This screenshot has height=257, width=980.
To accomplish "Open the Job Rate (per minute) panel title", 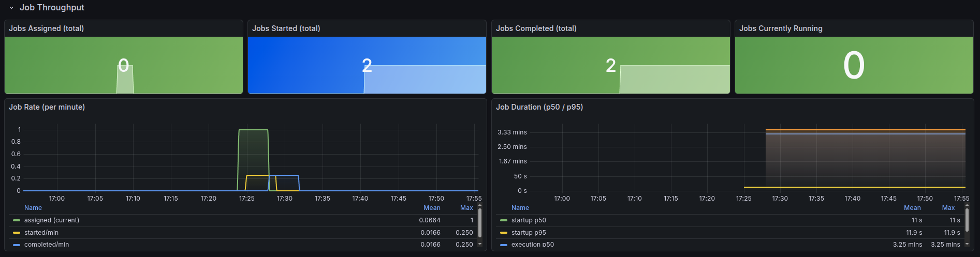I will click(47, 107).
